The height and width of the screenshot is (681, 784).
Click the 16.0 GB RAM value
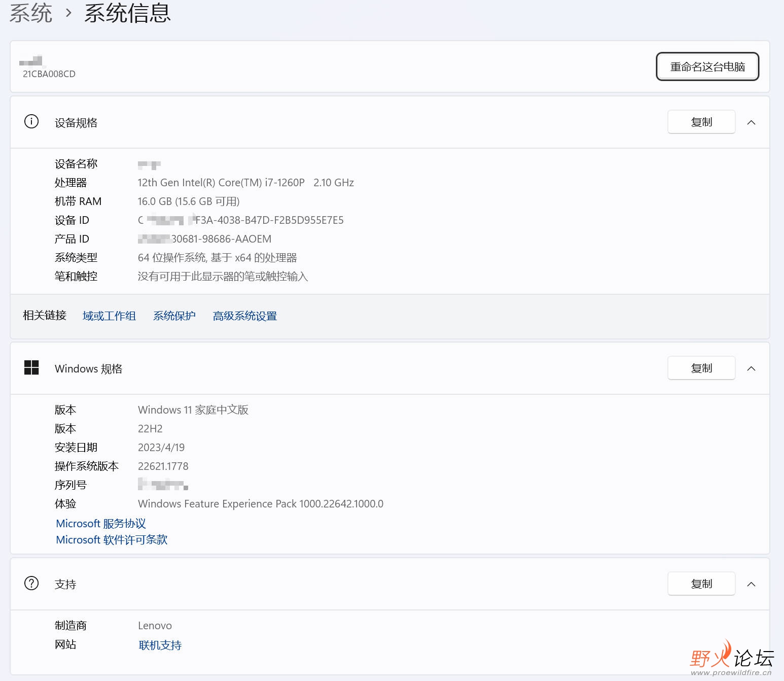pyautogui.click(x=189, y=201)
